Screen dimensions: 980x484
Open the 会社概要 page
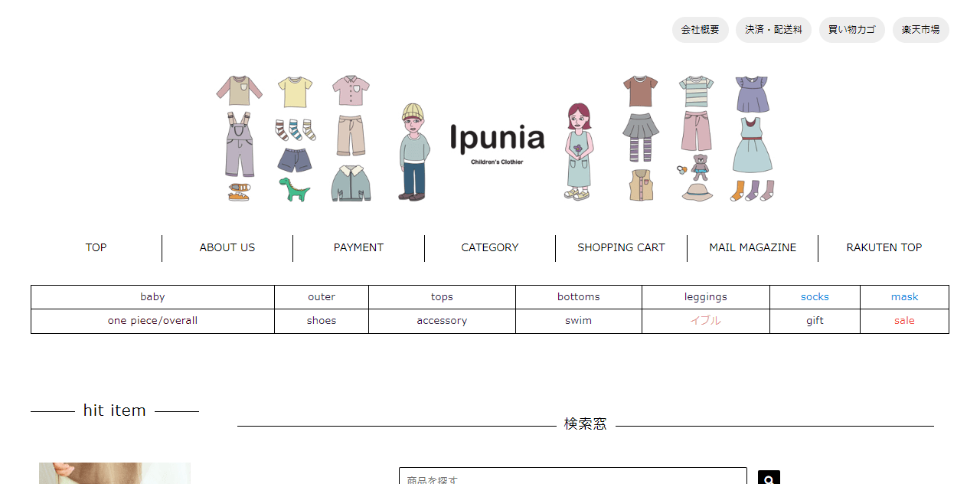tap(700, 30)
